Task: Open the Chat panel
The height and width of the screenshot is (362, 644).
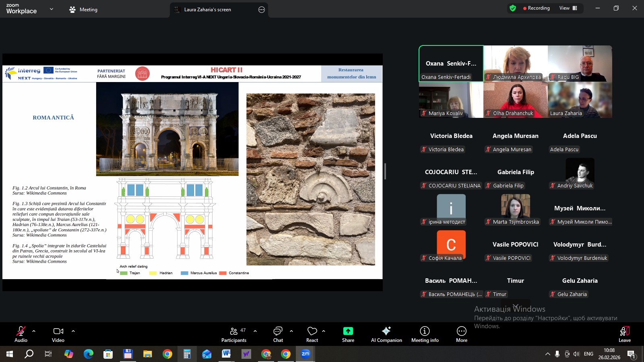Action: click(x=278, y=334)
